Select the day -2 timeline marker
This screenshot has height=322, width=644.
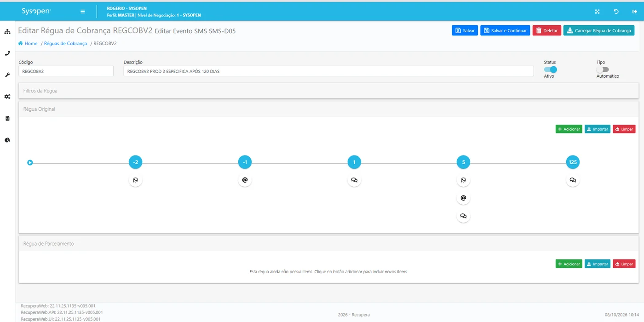pyautogui.click(x=135, y=162)
